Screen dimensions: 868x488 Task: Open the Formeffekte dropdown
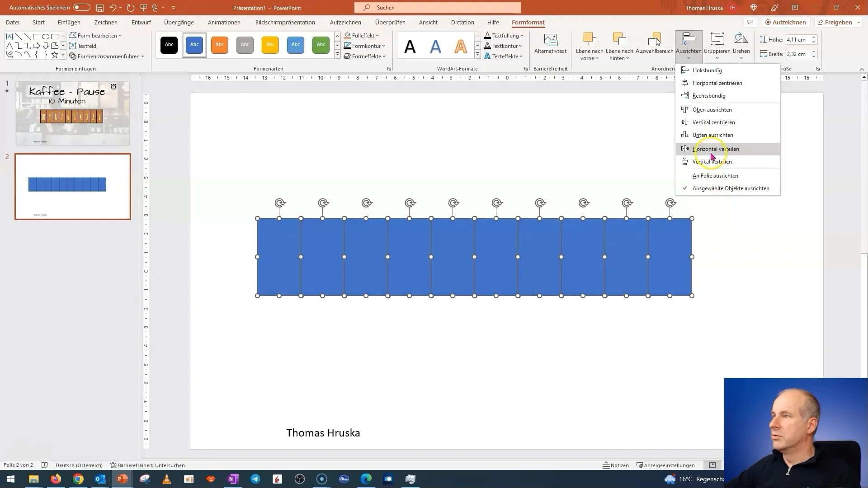coord(365,56)
